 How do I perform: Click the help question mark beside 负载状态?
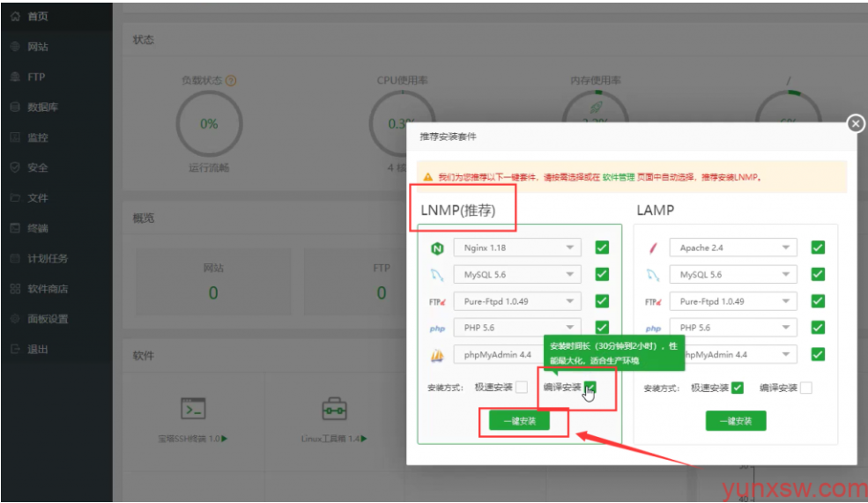[x=231, y=81]
